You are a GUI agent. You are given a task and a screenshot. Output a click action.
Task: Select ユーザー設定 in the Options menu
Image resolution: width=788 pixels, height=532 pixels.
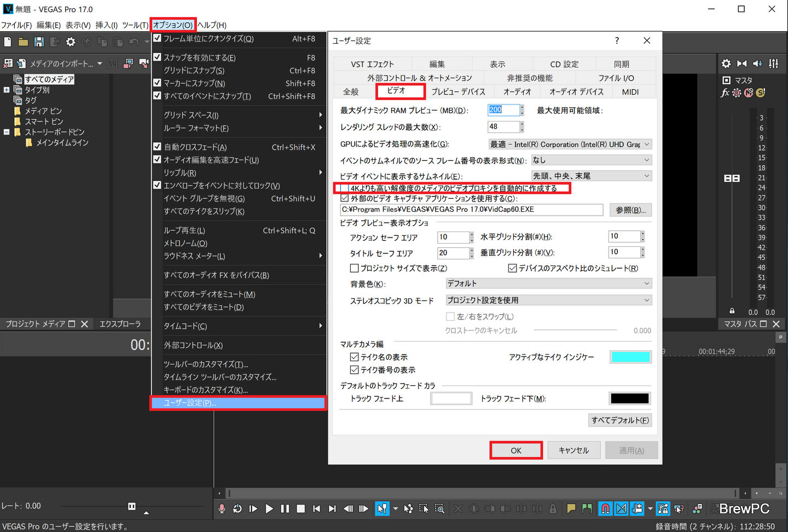click(238, 403)
